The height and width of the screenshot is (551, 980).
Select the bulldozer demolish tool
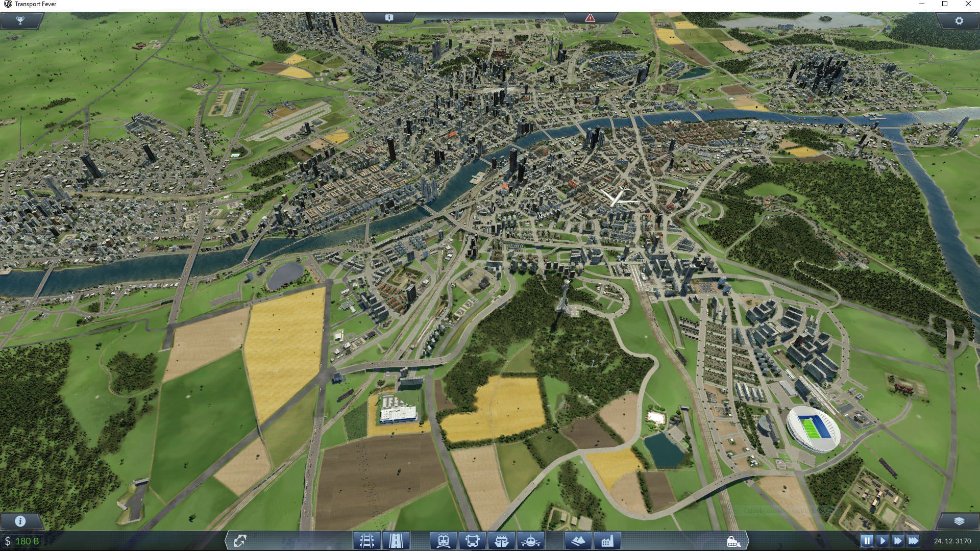[x=733, y=540]
